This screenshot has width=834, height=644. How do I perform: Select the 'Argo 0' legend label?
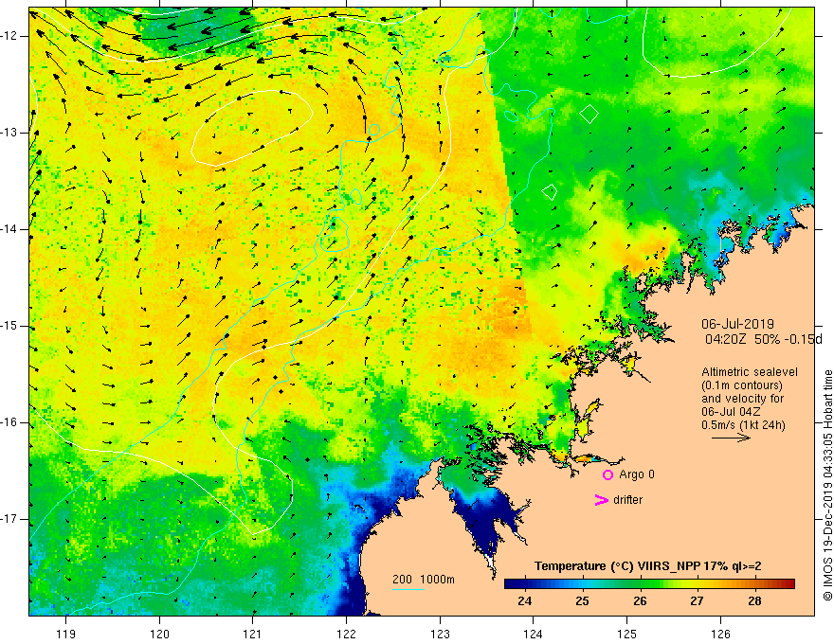coord(637,474)
